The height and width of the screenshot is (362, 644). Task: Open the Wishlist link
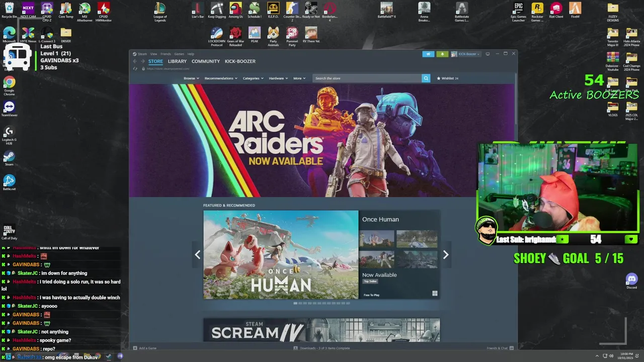point(447,78)
